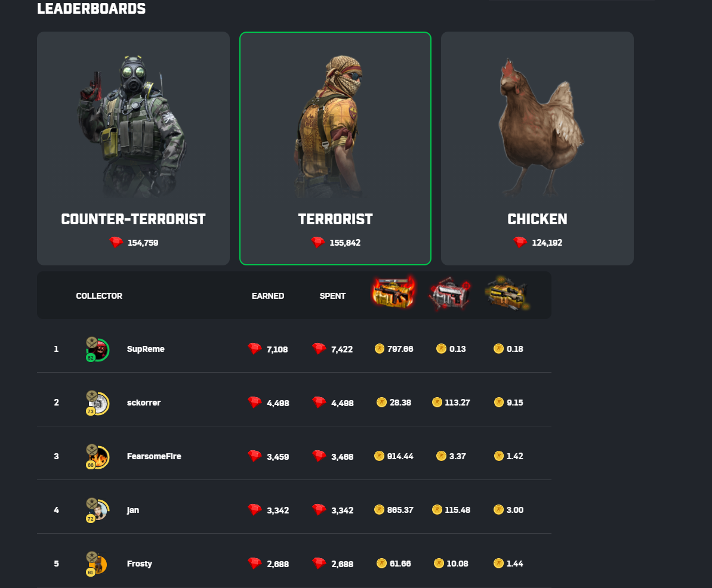Viewport: 712px width, 588px height.
Task: Sort by the EARNED column header
Action: [268, 296]
